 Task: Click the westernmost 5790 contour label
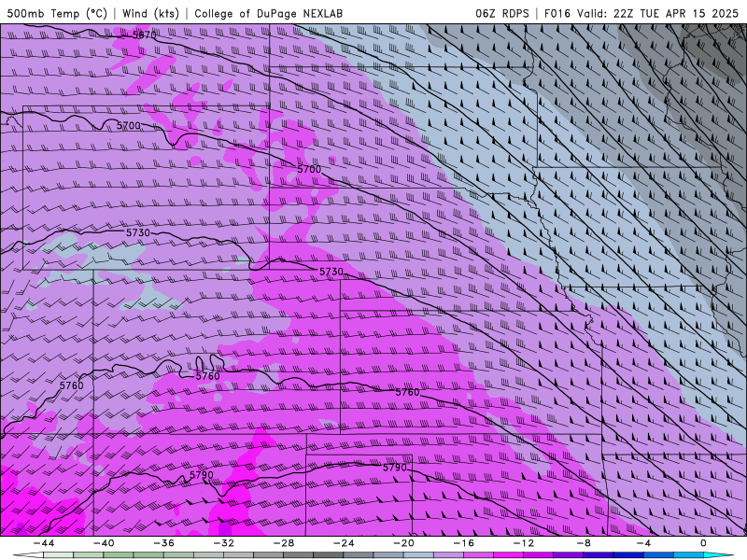pos(202,475)
